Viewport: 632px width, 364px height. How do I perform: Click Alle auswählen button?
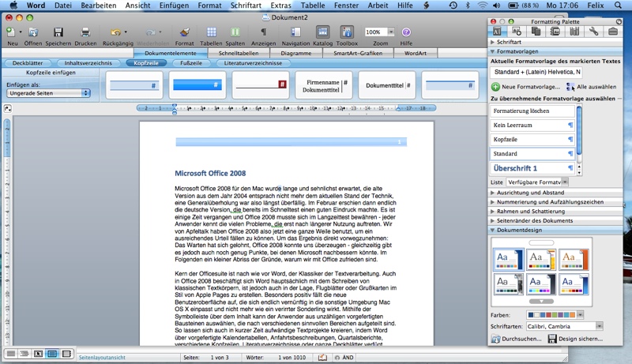[591, 87]
